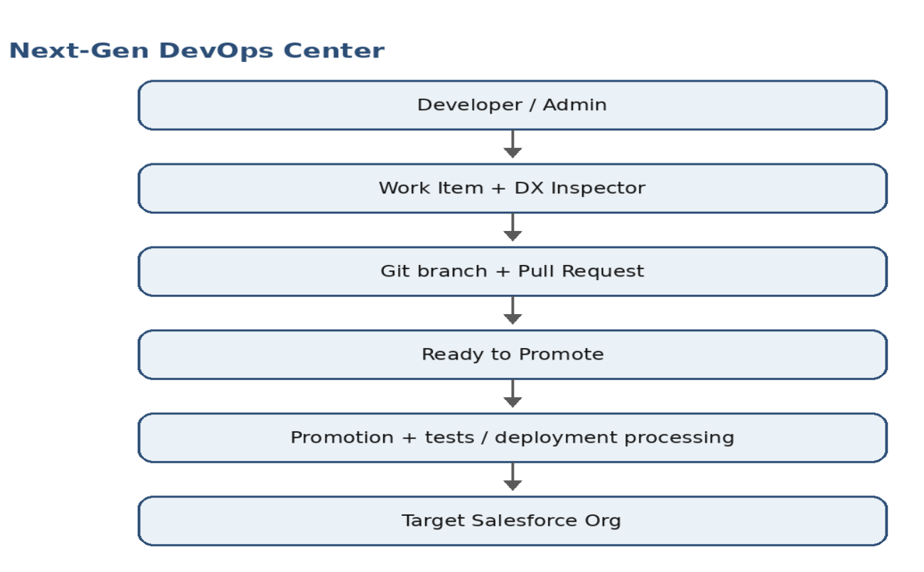
Task: Click the words Pull Request
Action: click(x=581, y=271)
